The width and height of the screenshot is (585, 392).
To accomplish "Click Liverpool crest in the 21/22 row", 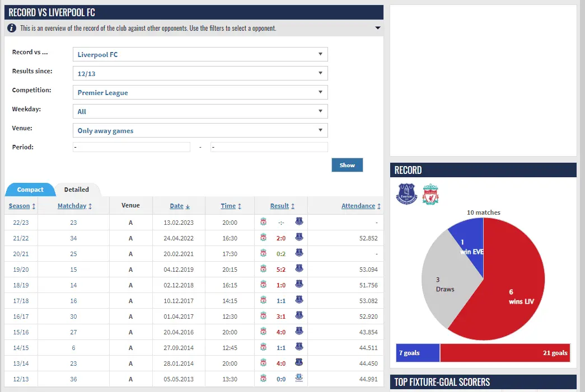I will (x=264, y=238).
